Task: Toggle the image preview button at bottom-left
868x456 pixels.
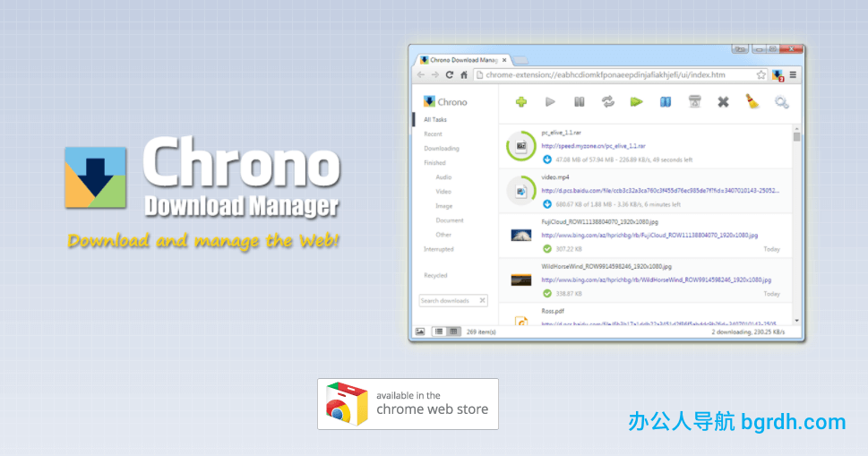Action: [x=420, y=331]
